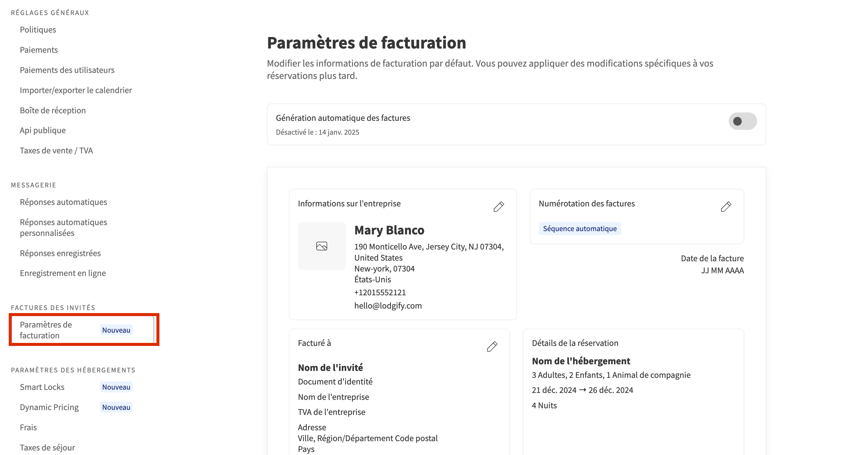Open Api publique settings
The height and width of the screenshot is (455, 868).
coord(42,130)
